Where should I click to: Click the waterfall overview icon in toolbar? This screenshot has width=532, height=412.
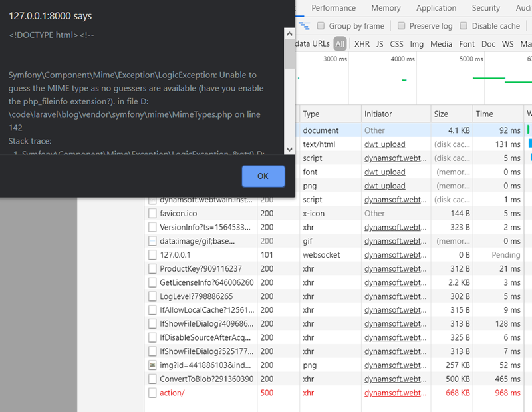pyautogui.click(x=305, y=26)
